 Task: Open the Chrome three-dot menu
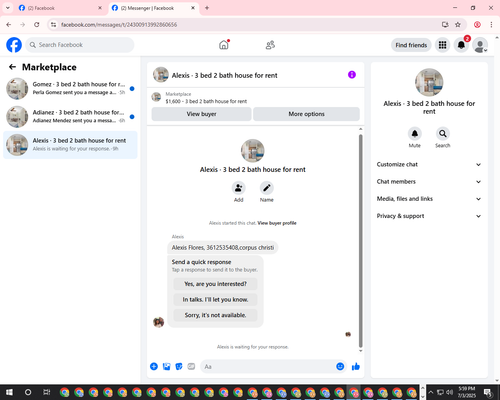pyautogui.click(x=491, y=25)
